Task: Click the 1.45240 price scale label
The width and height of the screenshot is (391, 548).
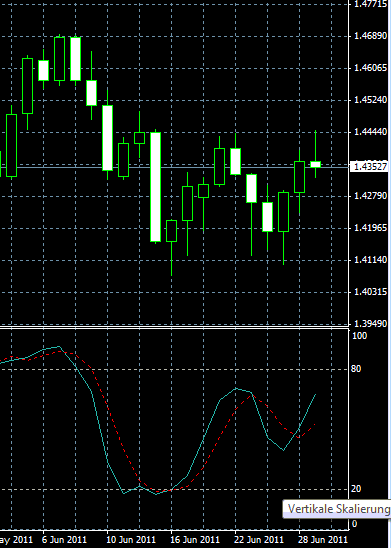Action: click(370, 100)
